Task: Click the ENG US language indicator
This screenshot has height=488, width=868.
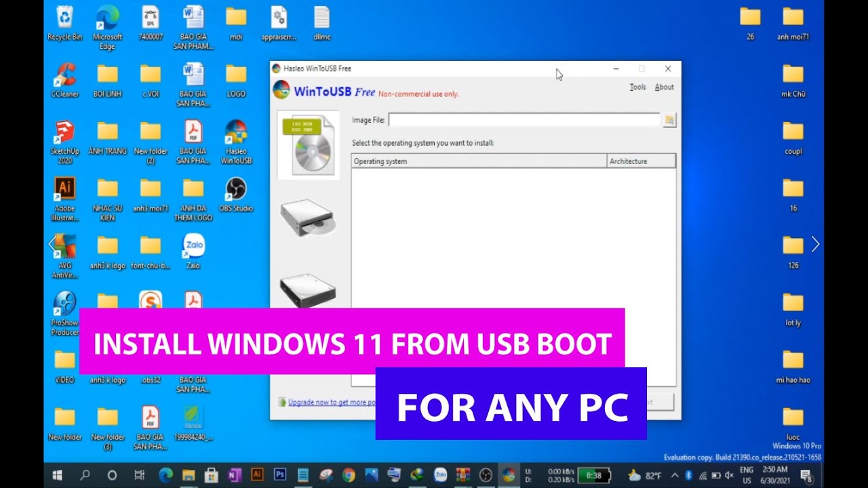Action: 747,475
